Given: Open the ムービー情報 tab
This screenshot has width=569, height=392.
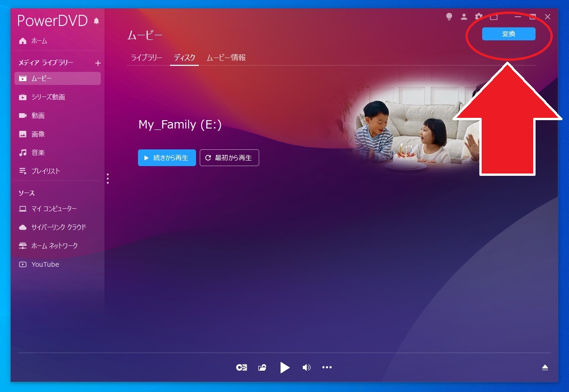Looking at the screenshot, I should click(226, 58).
